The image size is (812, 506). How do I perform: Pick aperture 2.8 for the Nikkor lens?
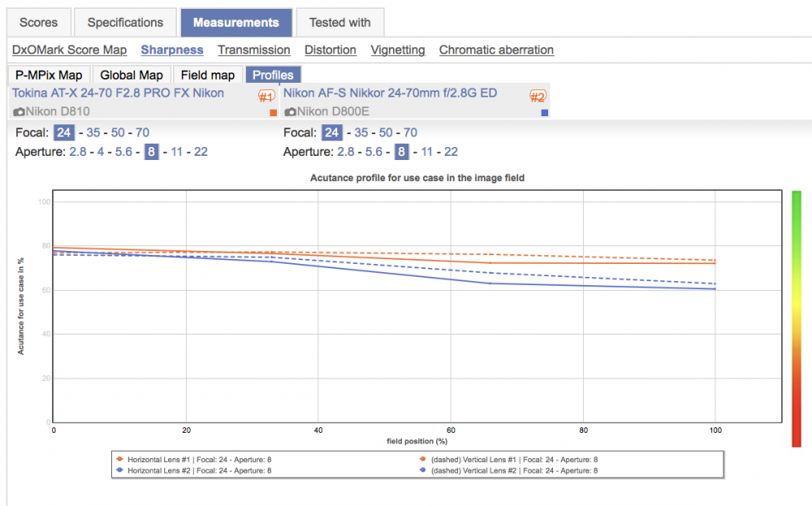tap(346, 152)
